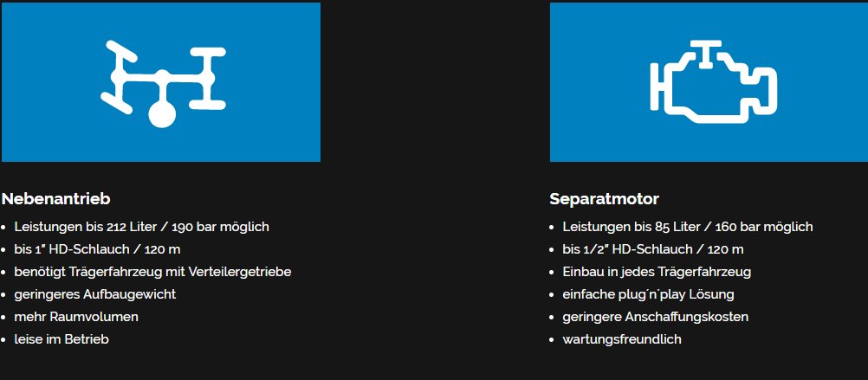Click the round ball in drivetrain icon
This screenshot has width=868, height=380.
pos(162,114)
